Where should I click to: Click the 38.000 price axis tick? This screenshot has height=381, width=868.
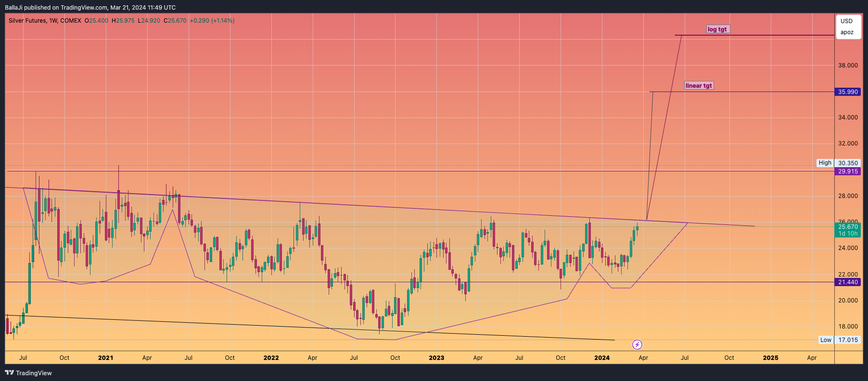pos(848,66)
